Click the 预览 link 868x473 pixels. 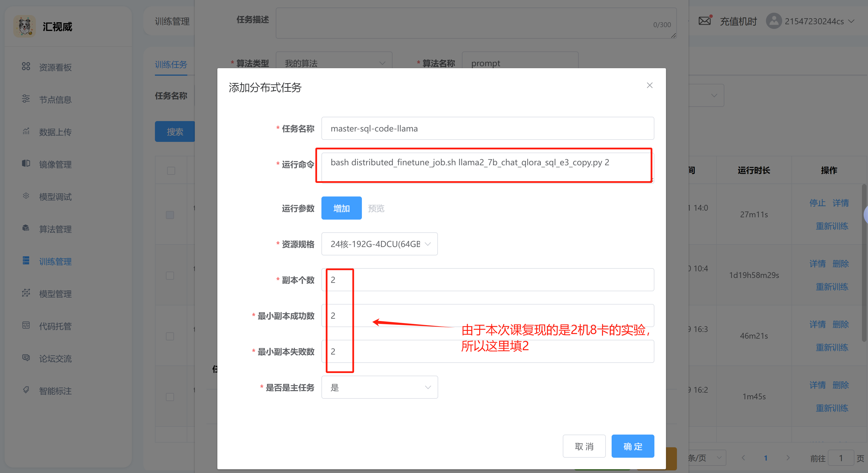click(x=376, y=208)
